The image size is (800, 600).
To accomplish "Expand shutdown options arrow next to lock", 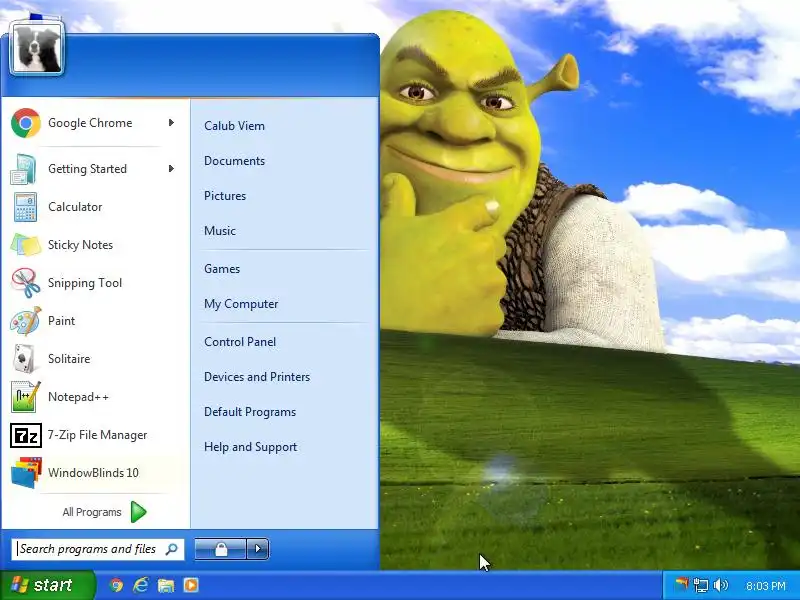I will 258,549.
